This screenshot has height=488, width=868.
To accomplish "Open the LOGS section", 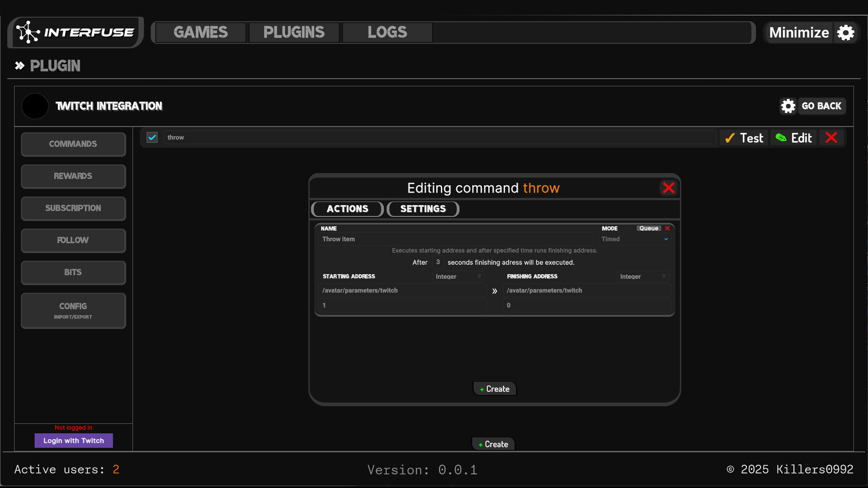I will (x=387, y=32).
